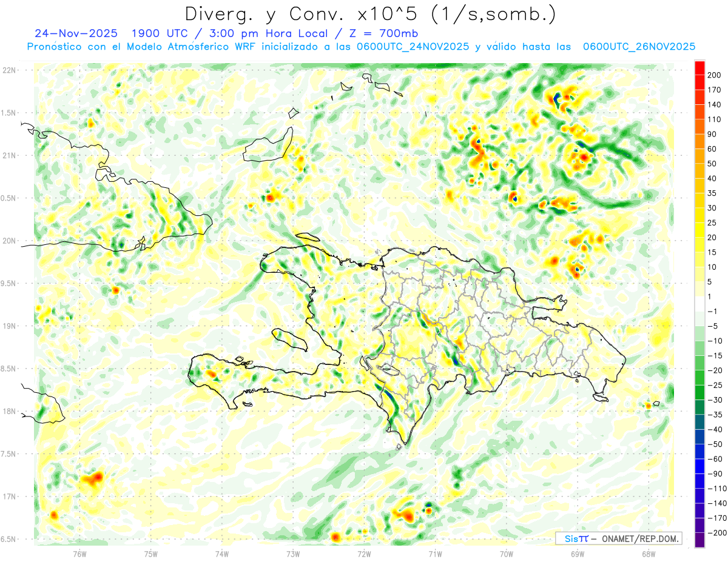The width and height of the screenshot is (728, 562).
Task: Click the '-90' color scale label
Action: click(716, 474)
